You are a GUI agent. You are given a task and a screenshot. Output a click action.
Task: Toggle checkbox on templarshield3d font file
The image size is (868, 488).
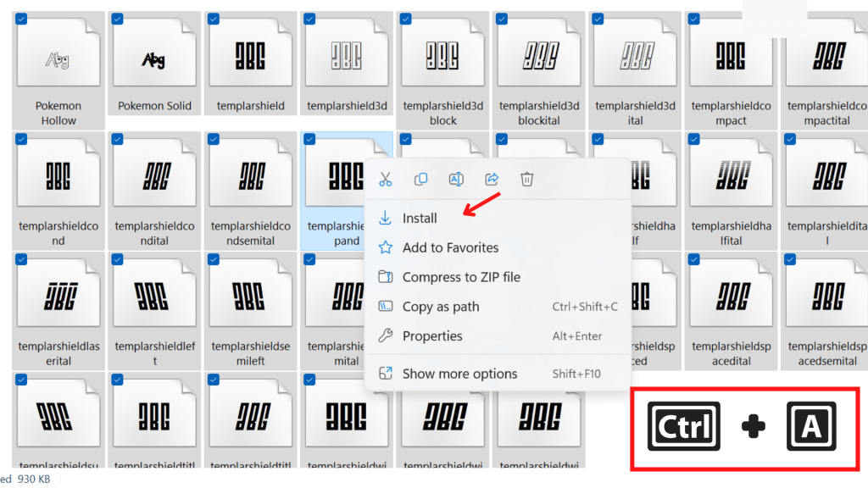[309, 19]
